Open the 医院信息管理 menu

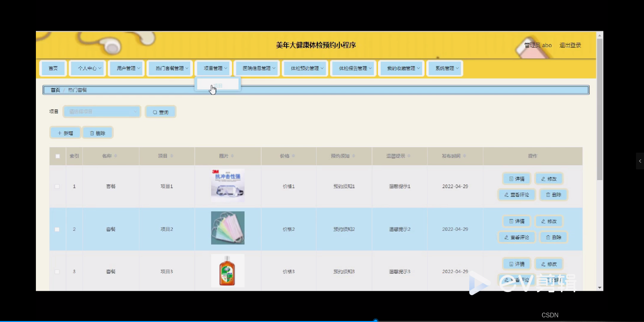point(257,68)
